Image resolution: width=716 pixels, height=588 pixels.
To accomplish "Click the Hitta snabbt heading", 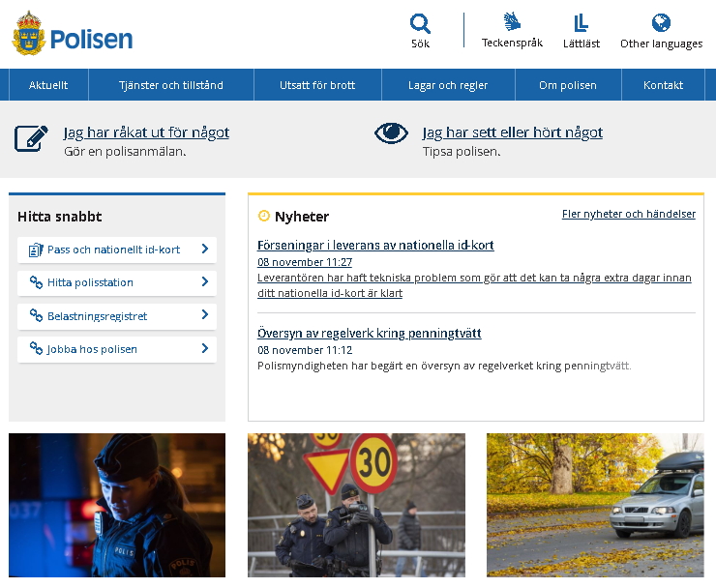I will point(60,217).
